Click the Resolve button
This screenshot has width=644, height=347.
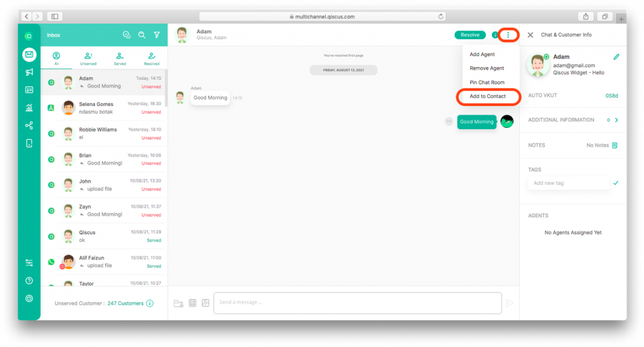[470, 34]
